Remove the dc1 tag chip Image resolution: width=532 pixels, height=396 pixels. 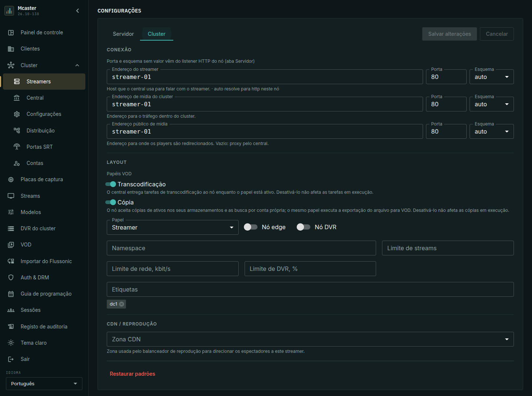coord(122,304)
